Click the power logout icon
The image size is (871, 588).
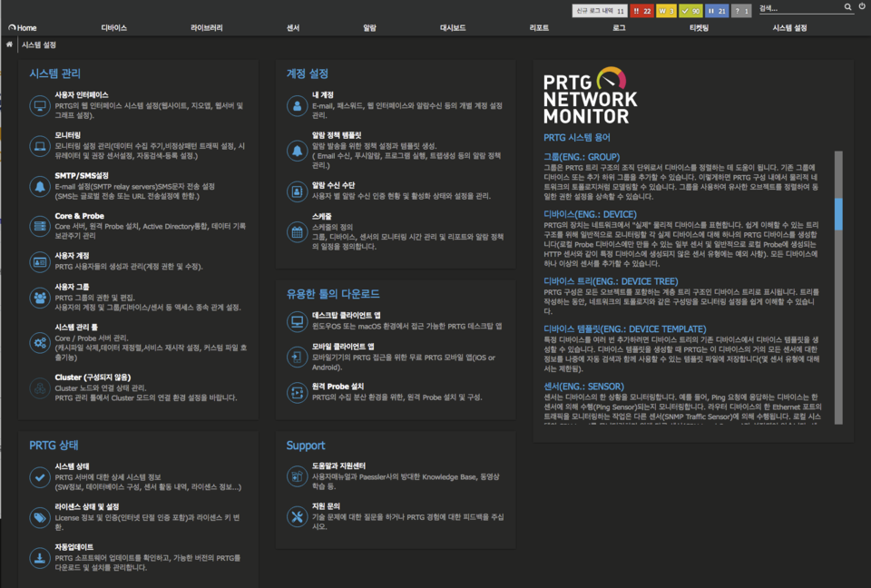tap(862, 6)
